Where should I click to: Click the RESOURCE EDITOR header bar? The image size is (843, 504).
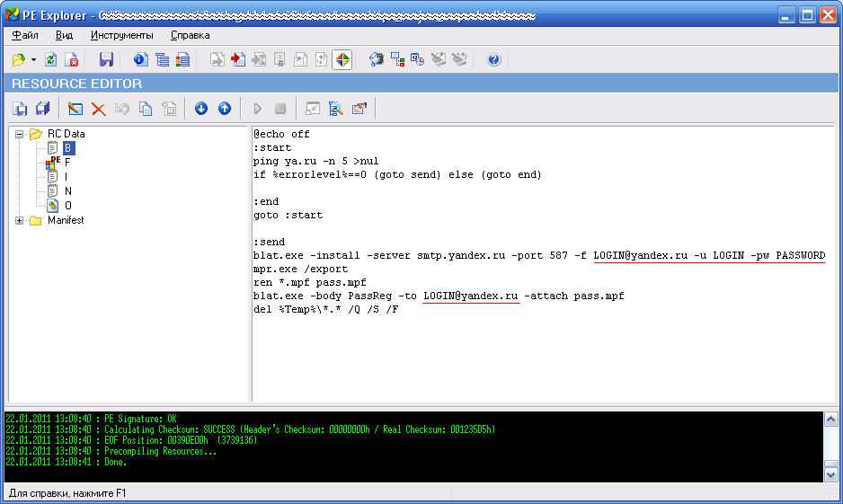click(x=421, y=84)
